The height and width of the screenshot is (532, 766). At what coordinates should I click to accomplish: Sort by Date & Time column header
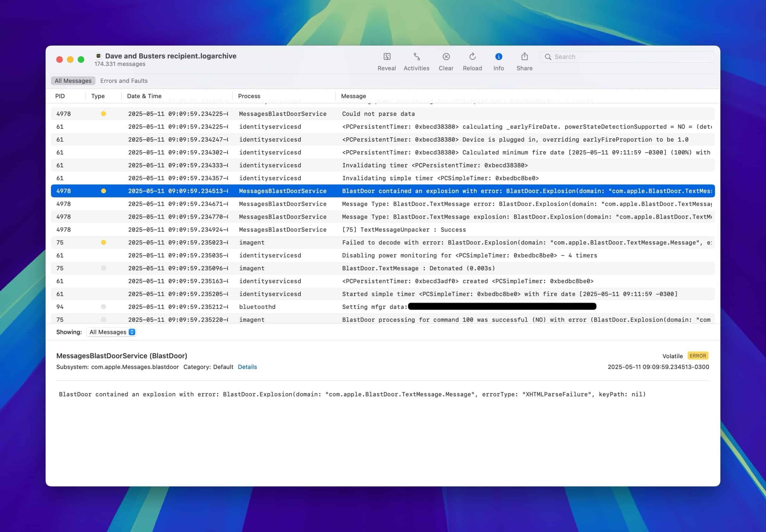tap(144, 96)
